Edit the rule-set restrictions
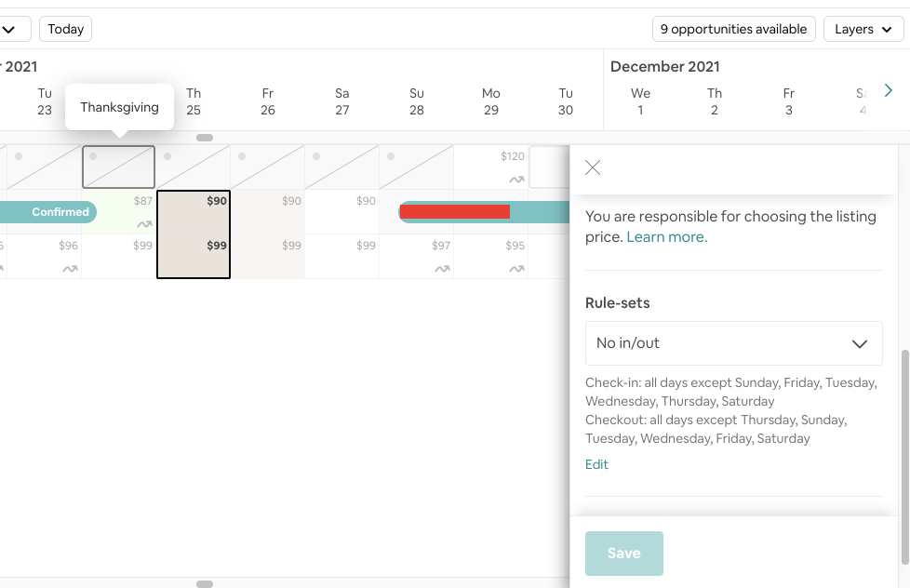The width and height of the screenshot is (910, 588). (596, 464)
